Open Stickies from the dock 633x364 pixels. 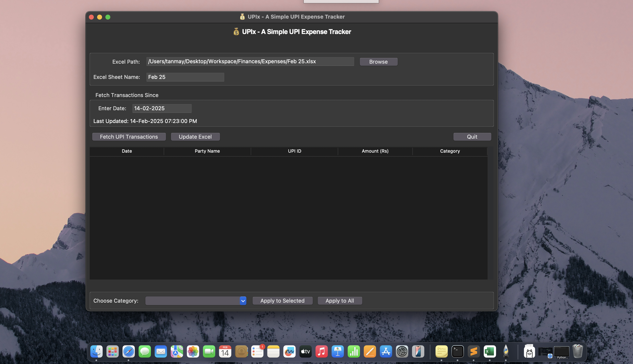coord(441,352)
